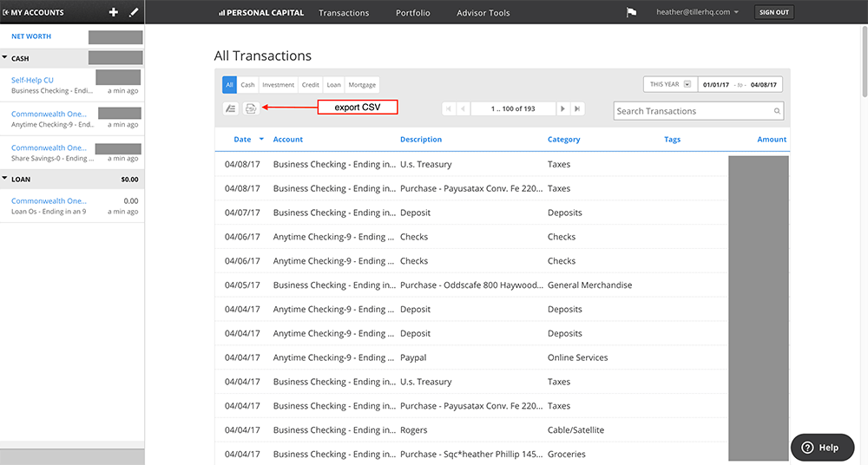Viewport: 868px width, 465px height.
Task: Go to previous page of transactions
Action: pos(463,108)
